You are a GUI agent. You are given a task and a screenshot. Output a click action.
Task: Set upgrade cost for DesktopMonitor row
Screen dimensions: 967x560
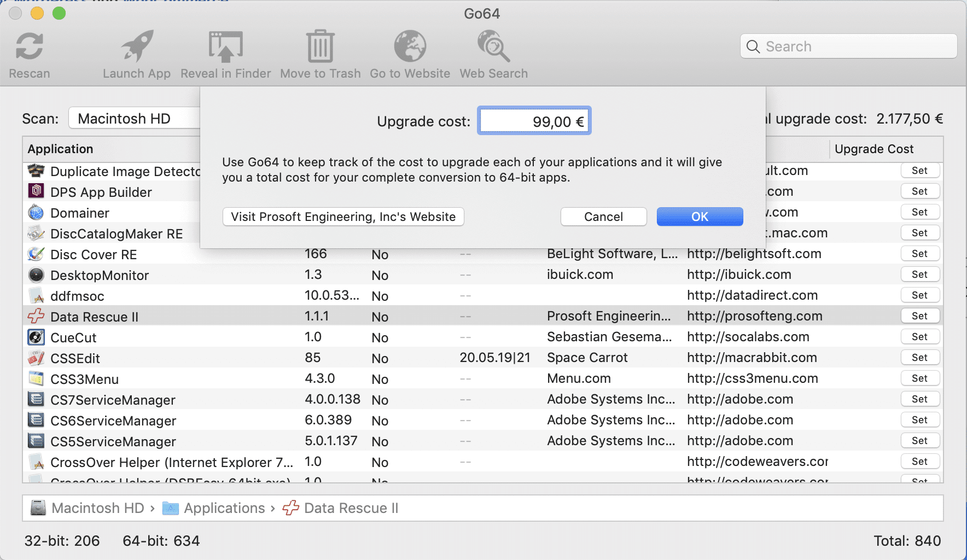coord(920,275)
